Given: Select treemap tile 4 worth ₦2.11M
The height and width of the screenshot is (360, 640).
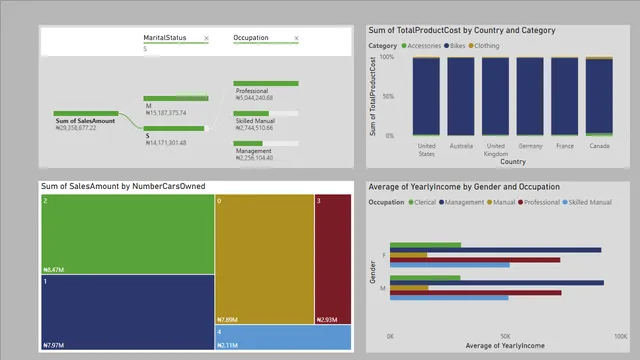Looking at the screenshot, I should (x=283, y=337).
